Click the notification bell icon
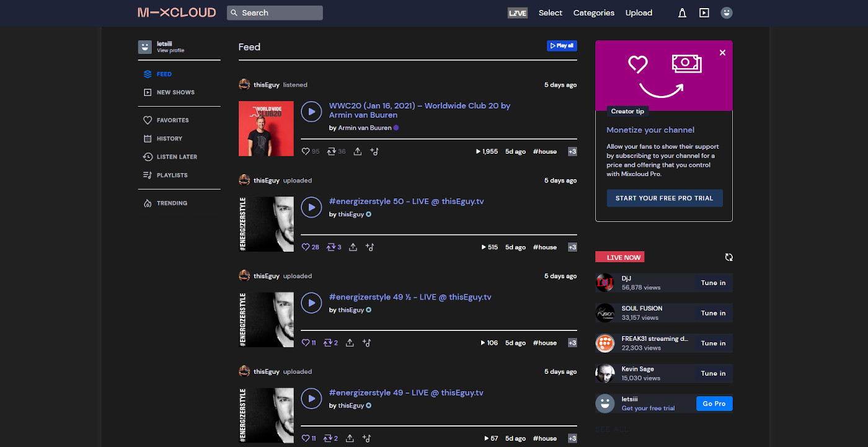Screen dimensions: 868x447 coord(682,12)
